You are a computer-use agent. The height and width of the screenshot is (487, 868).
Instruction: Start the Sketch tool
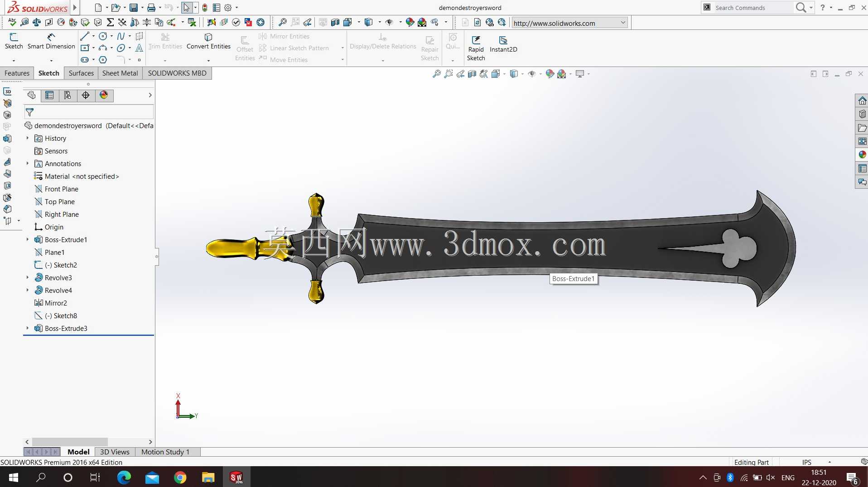click(x=14, y=41)
